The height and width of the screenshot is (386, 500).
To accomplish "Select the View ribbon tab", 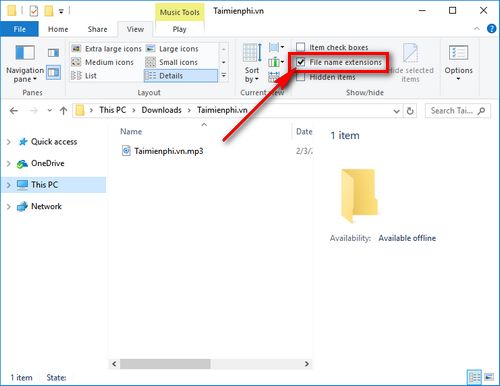I will [x=135, y=29].
